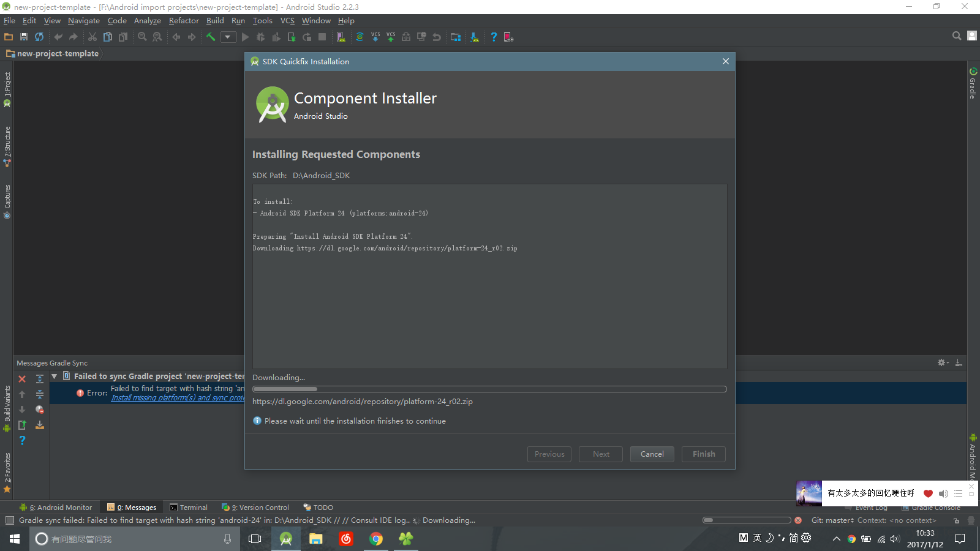Open the Search Everywhere magnifier
980x551 pixels.
(956, 36)
